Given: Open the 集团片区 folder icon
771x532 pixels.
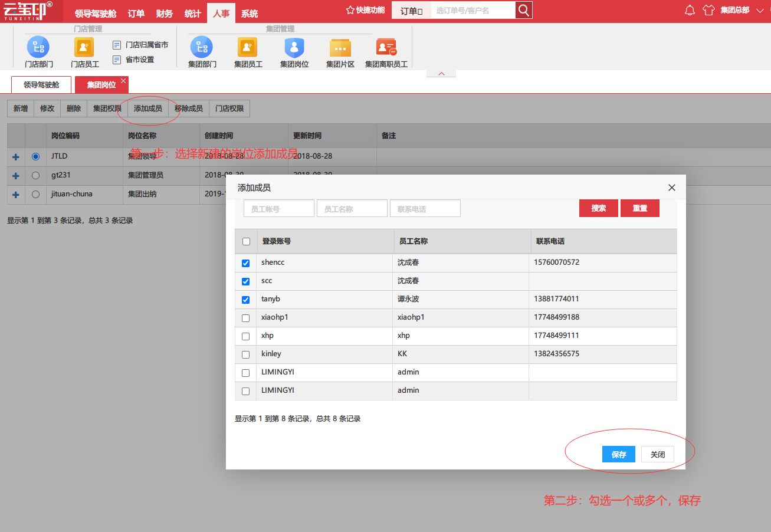Looking at the screenshot, I should pos(340,47).
